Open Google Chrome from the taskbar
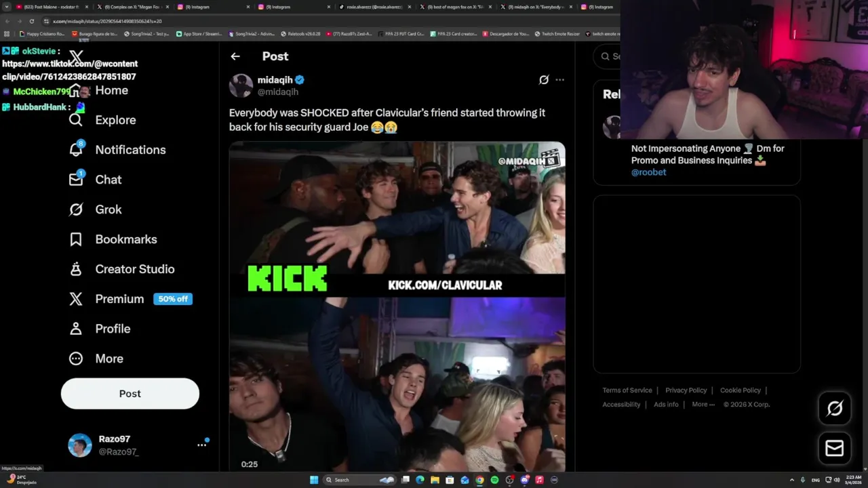868x488 pixels. 479,480
